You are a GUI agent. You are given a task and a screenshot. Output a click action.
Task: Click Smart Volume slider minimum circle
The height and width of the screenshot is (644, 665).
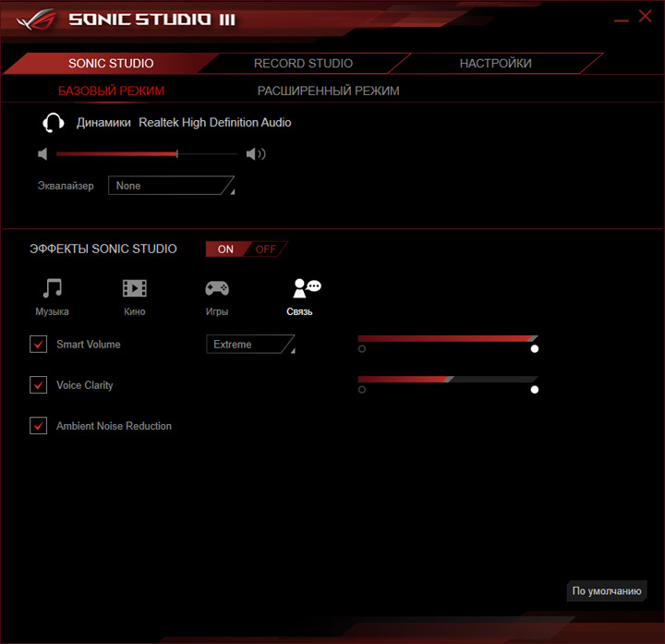point(362,348)
